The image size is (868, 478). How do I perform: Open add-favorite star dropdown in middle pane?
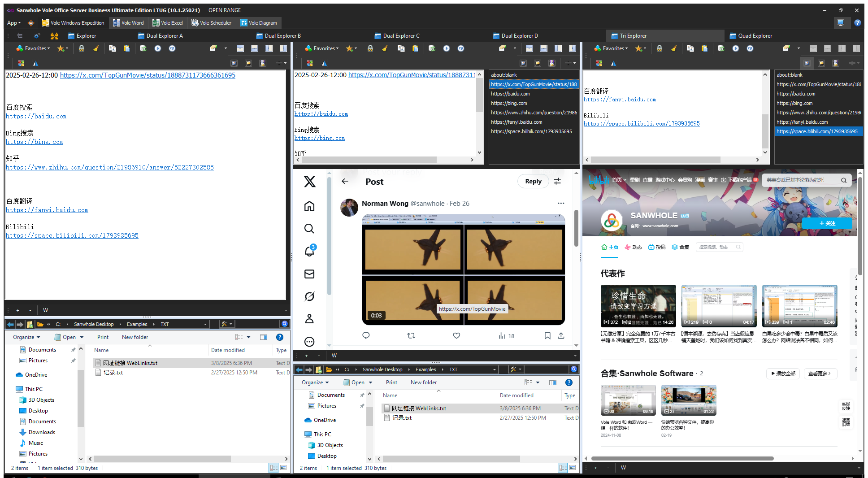pyautogui.click(x=352, y=48)
